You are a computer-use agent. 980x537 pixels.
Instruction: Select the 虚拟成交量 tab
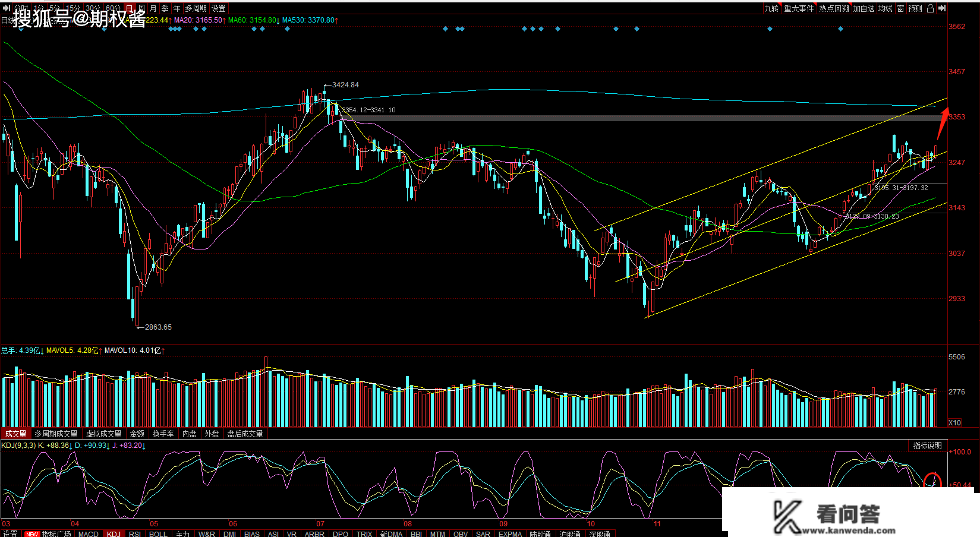click(x=103, y=434)
